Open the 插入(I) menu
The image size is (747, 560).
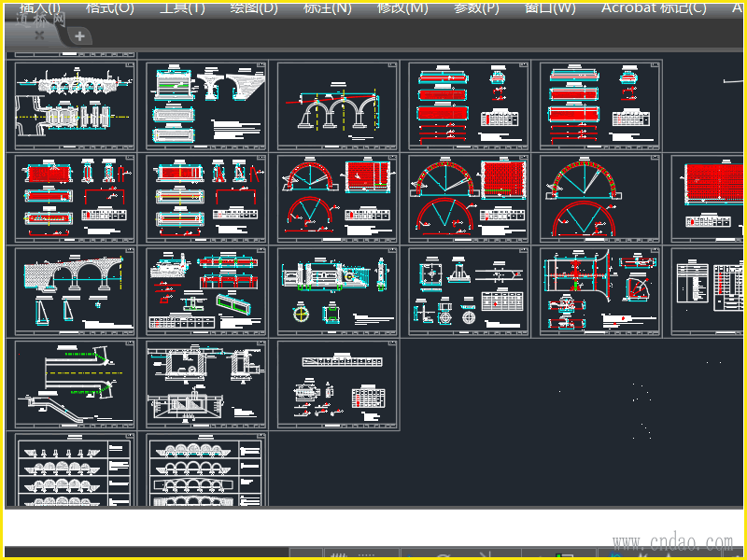[40, 8]
